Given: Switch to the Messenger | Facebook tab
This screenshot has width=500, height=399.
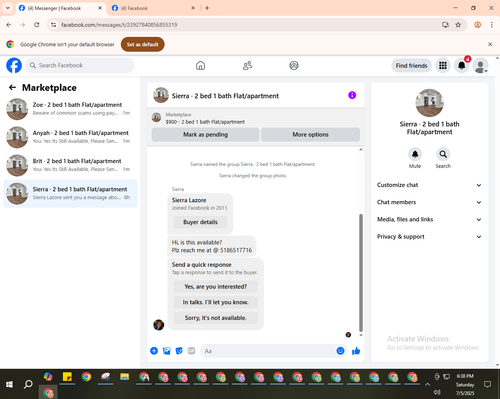Looking at the screenshot, I should (x=60, y=8).
